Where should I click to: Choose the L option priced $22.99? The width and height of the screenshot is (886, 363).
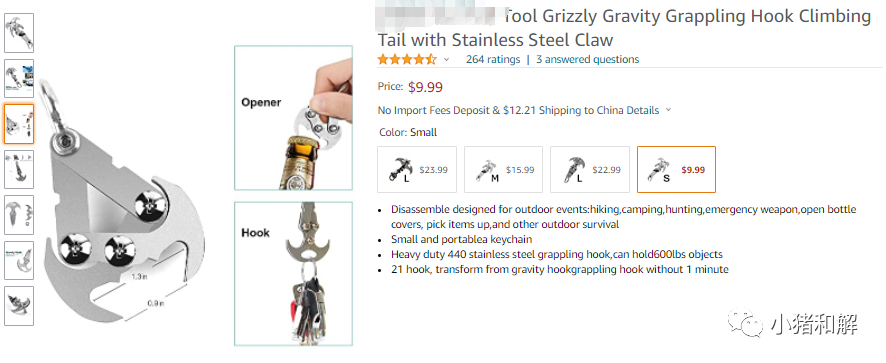coord(590,170)
